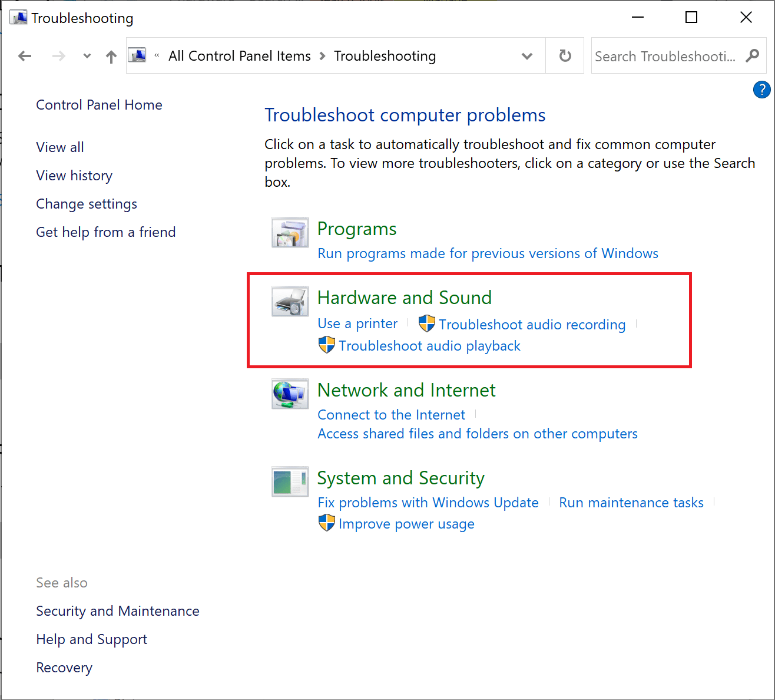Click Get help from a friend
The width and height of the screenshot is (775, 700).
coord(106,232)
